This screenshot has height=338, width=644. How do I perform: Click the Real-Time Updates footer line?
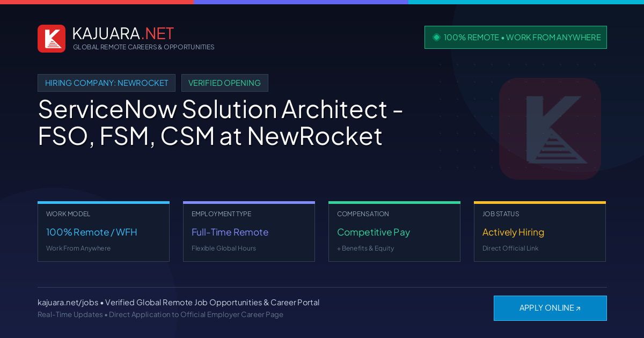(160, 314)
